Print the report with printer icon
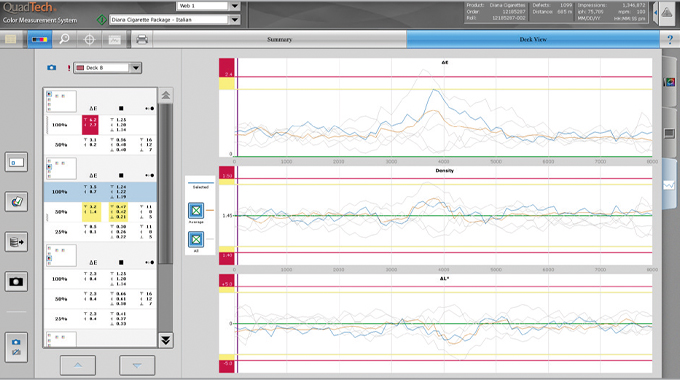 [x=142, y=39]
